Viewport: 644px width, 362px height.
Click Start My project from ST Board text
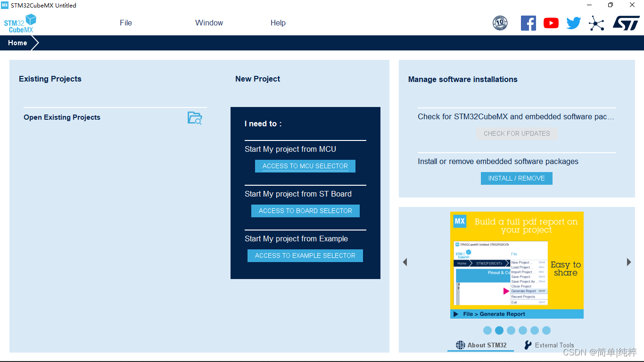(298, 194)
